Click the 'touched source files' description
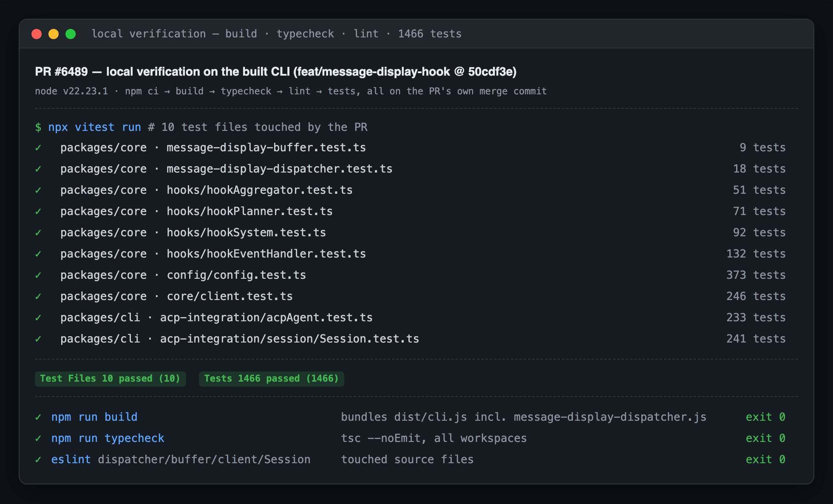 pos(407,459)
